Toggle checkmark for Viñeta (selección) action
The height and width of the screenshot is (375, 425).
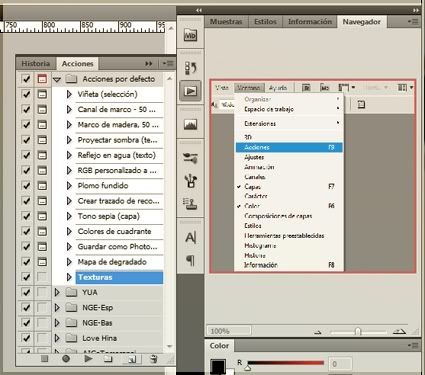26,94
